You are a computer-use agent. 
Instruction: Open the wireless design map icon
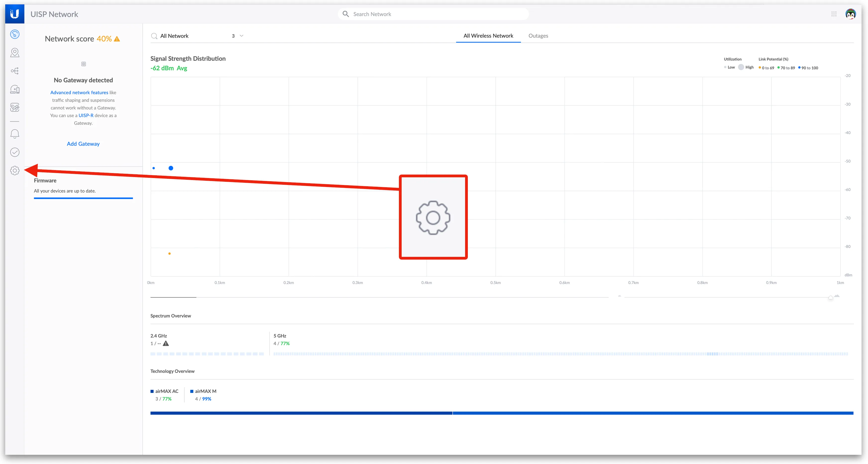click(14, 107)
